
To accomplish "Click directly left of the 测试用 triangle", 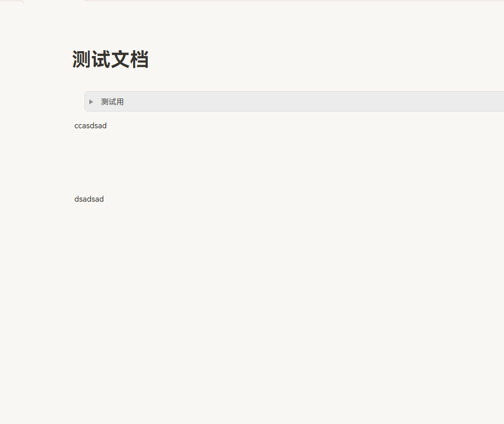I will pyautogui.click(x=86, y=101).
